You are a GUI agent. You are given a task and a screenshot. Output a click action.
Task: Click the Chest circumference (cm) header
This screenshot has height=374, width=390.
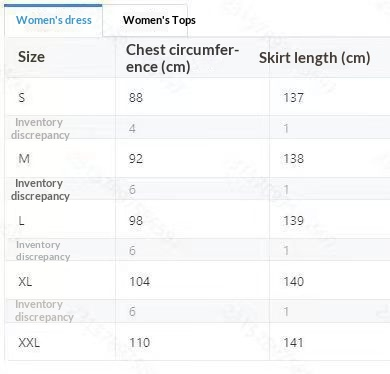182,58
